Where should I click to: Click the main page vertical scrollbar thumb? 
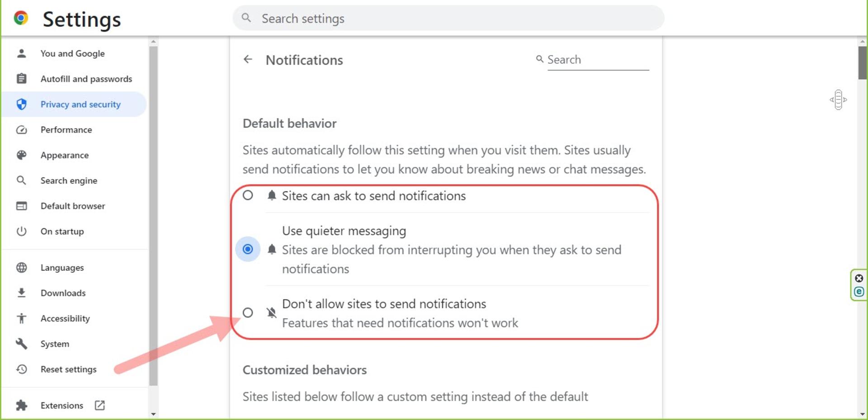863,62
